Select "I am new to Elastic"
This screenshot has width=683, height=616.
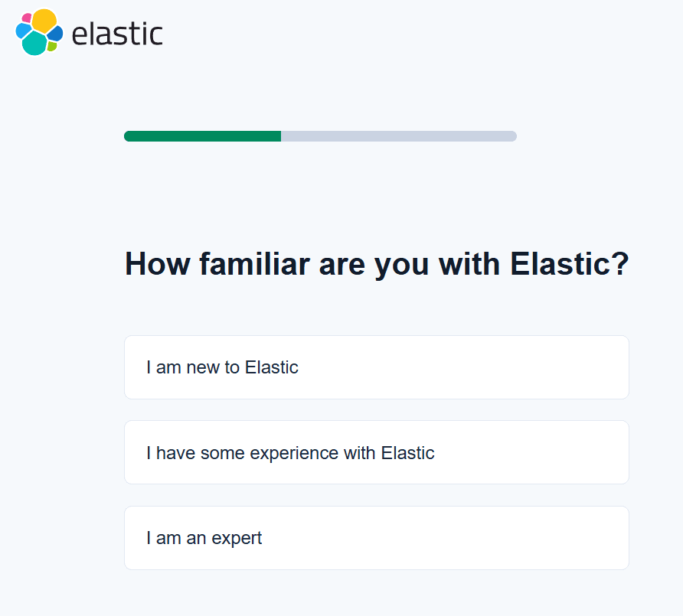pyautogui.click(x=376, y=367)
